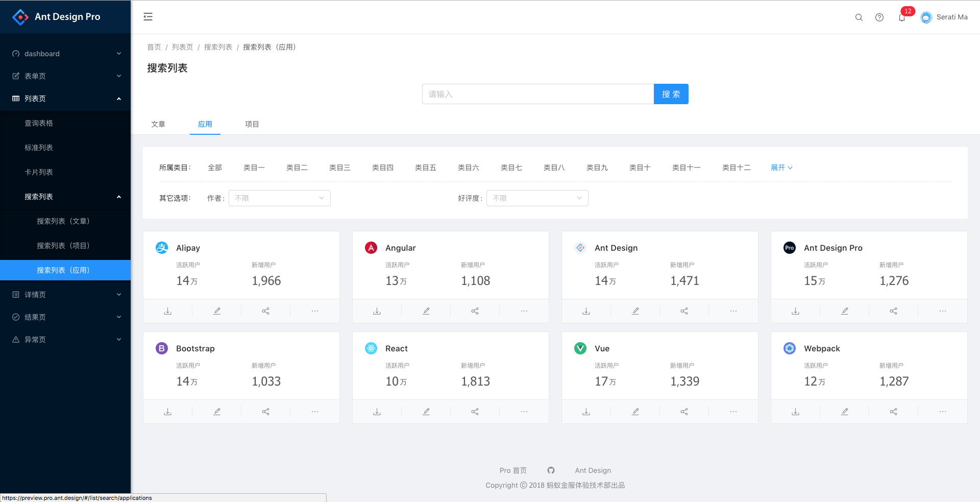Screen dimensions: 980x502
Task: Download the Ant Design app
Action: click(x=586, y=311)
